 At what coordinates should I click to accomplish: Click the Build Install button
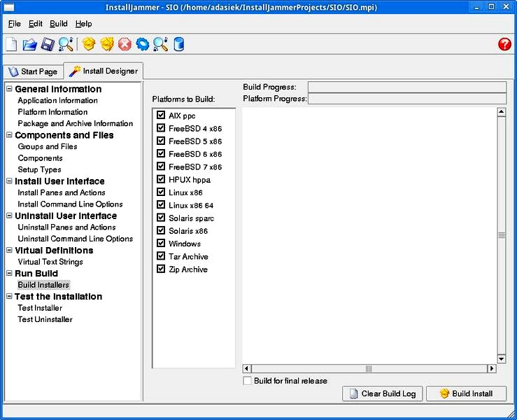coord(466,393)
